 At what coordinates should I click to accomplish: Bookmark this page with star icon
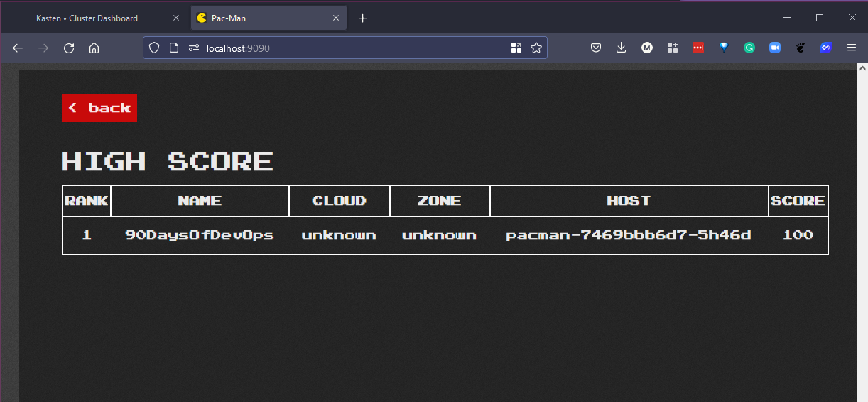(x=536, y=48)
